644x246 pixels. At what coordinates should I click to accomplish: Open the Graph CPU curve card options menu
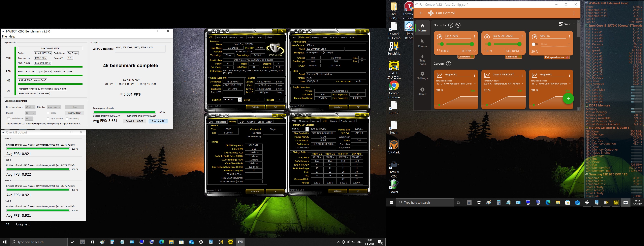475,75
